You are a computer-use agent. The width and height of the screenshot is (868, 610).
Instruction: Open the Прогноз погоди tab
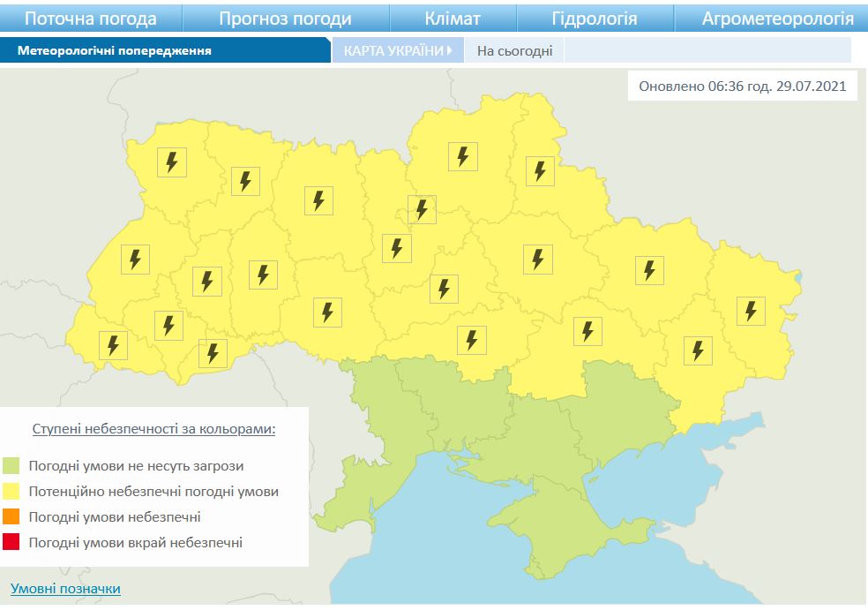(285, 19)
